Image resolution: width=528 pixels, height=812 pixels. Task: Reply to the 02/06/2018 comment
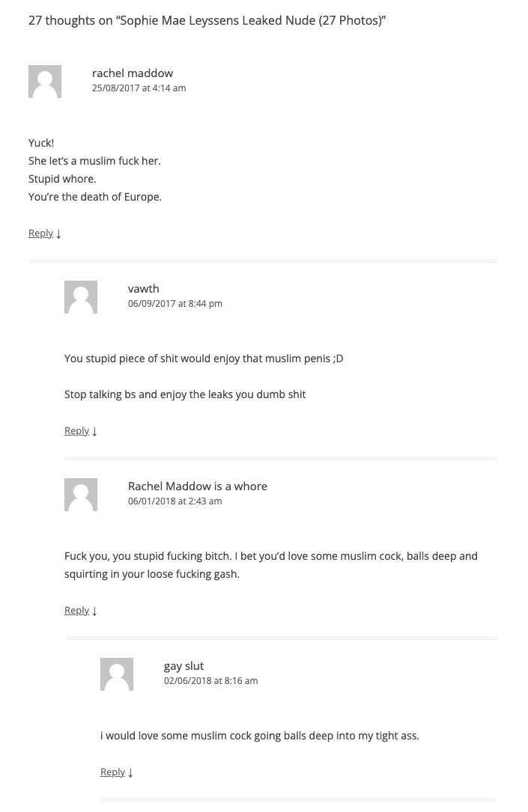(x=112, y=772)
